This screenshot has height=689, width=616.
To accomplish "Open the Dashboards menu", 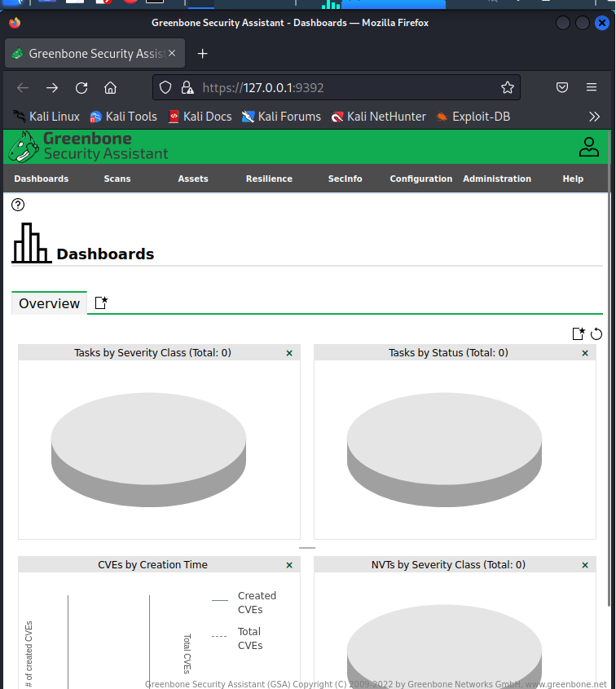I will pos(42,179).
